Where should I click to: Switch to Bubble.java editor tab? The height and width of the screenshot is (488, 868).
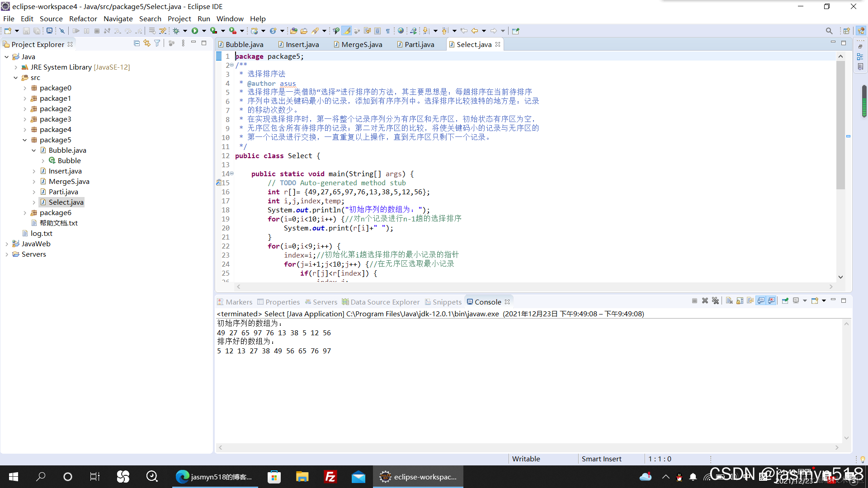[x=241, y=44]
